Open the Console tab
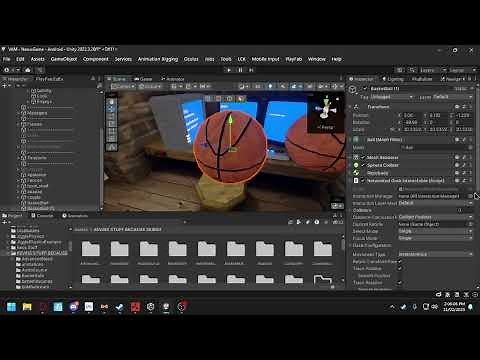 [x=42, y=216]
